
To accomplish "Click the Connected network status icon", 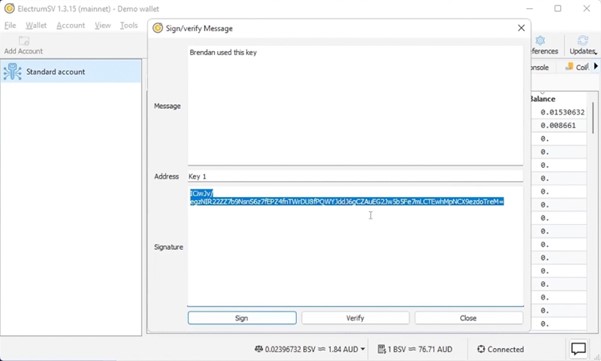I will [x=481, y=349].
